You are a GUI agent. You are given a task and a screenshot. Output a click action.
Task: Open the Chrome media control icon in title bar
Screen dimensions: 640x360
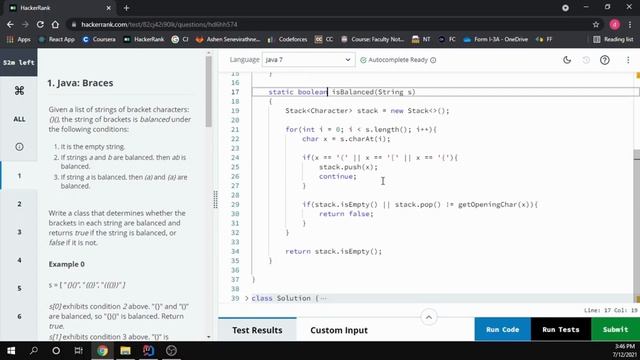pyautogui.click(x=565, y=8)
